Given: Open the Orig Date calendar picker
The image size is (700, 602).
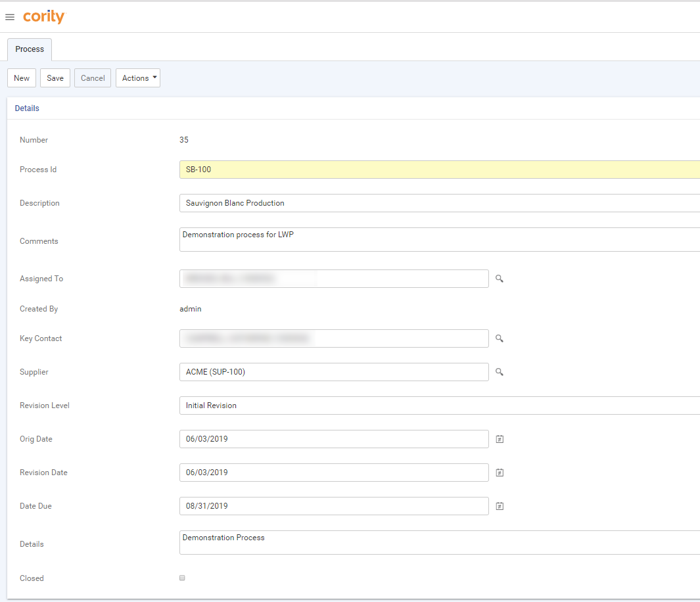Looking at the screenshot, I should tap(500, 439).
